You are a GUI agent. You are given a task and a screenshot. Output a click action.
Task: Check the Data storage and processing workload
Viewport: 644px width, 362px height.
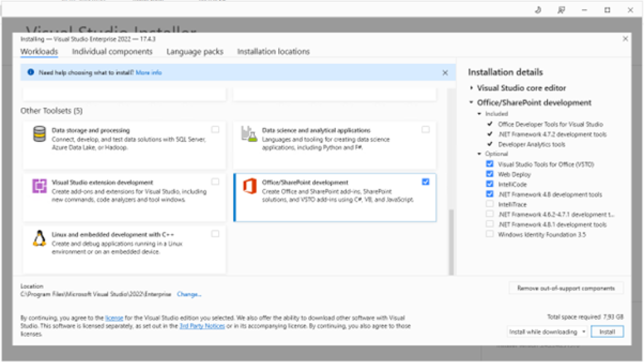tap(215, 129)
